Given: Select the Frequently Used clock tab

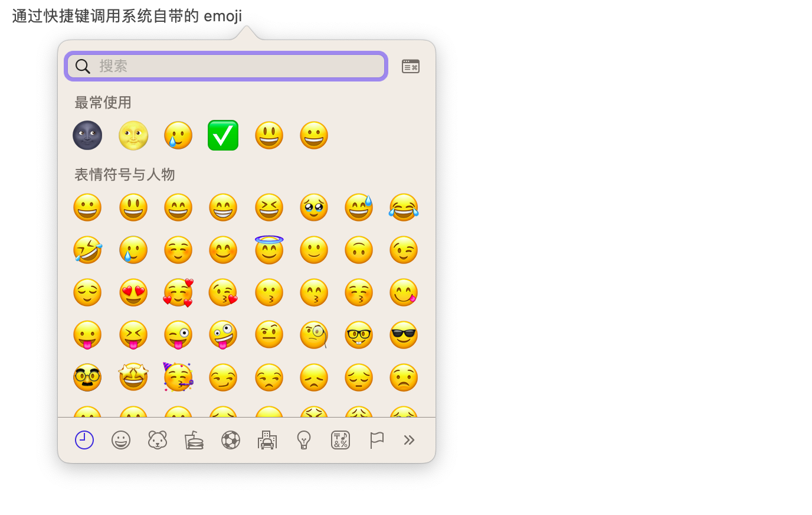Looking at the screenshot, I should (x=84, y=440).
